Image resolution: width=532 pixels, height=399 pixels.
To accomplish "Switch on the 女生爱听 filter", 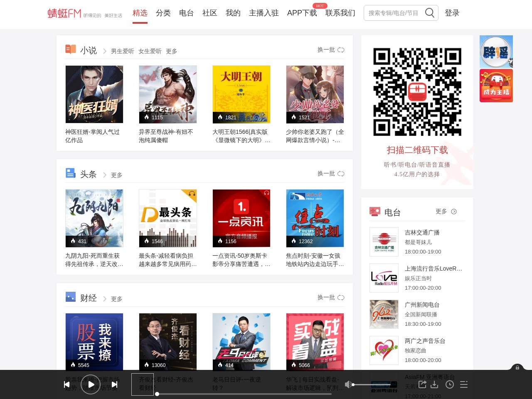I will point(150,51).
